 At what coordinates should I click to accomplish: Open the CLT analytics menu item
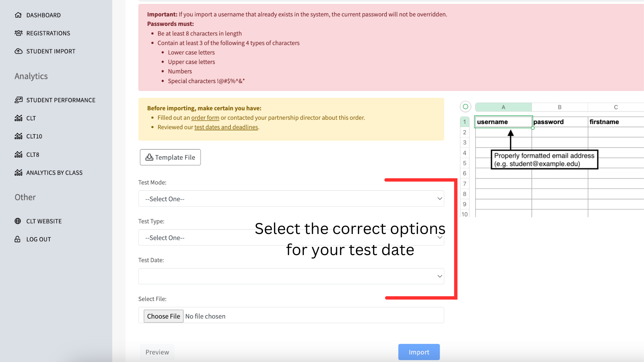point(31,118)
